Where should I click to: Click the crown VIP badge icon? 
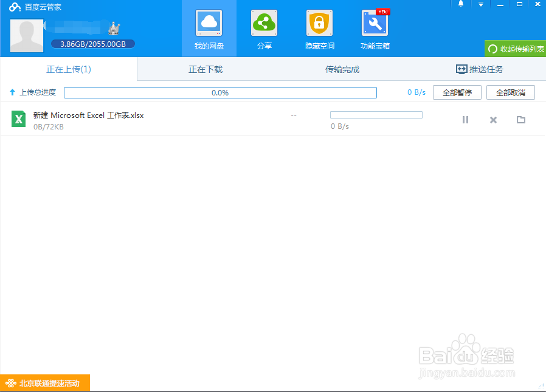114,29
